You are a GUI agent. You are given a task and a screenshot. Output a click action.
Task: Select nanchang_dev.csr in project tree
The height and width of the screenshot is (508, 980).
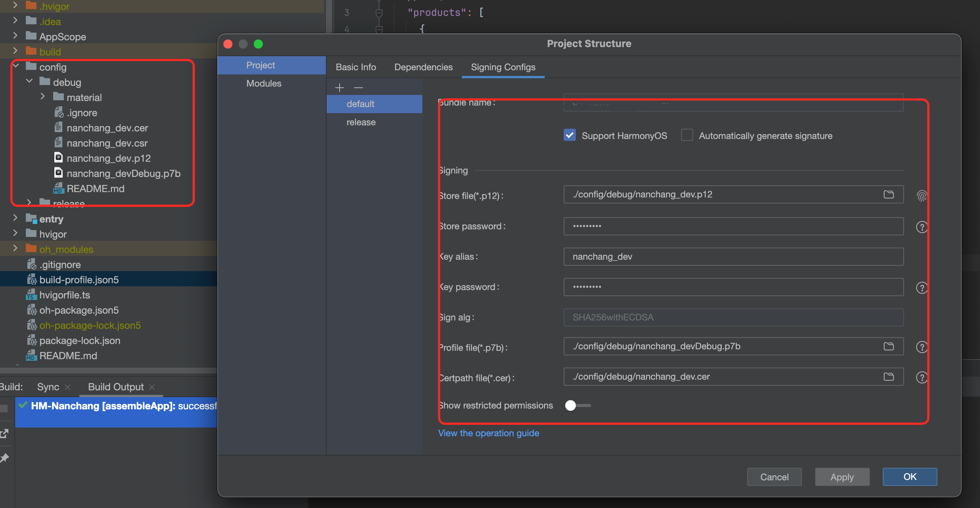point(107,143)
